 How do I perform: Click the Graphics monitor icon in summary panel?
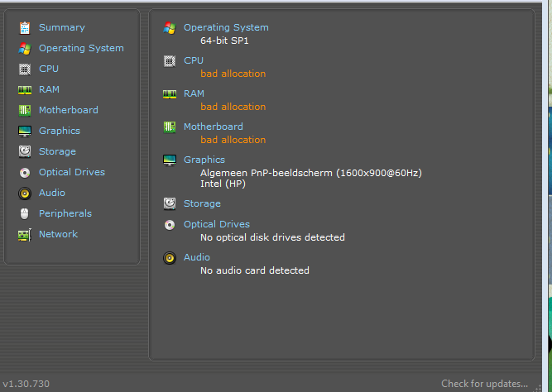pos(170,160)
